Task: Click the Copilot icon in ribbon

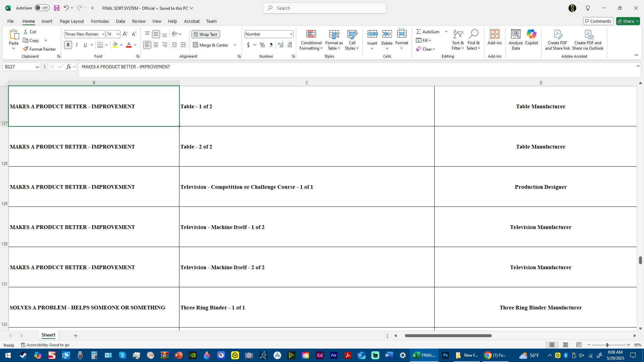Action: (x=531, y=34)
